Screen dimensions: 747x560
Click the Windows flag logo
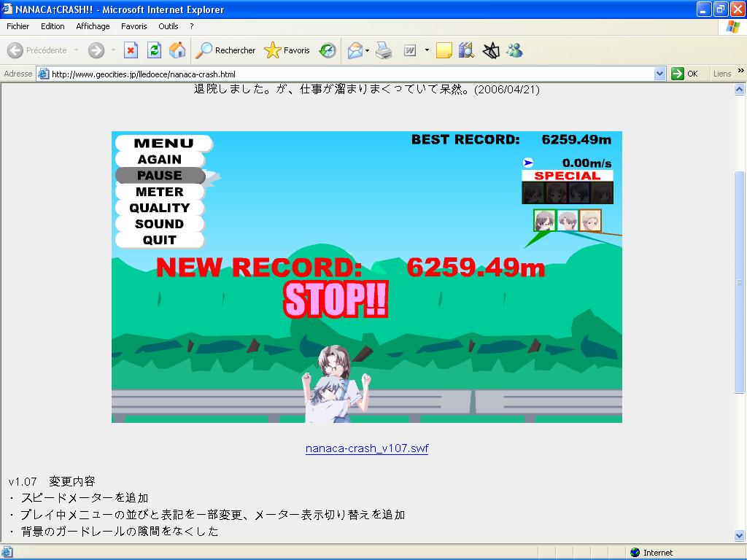[x=732, y=27]
